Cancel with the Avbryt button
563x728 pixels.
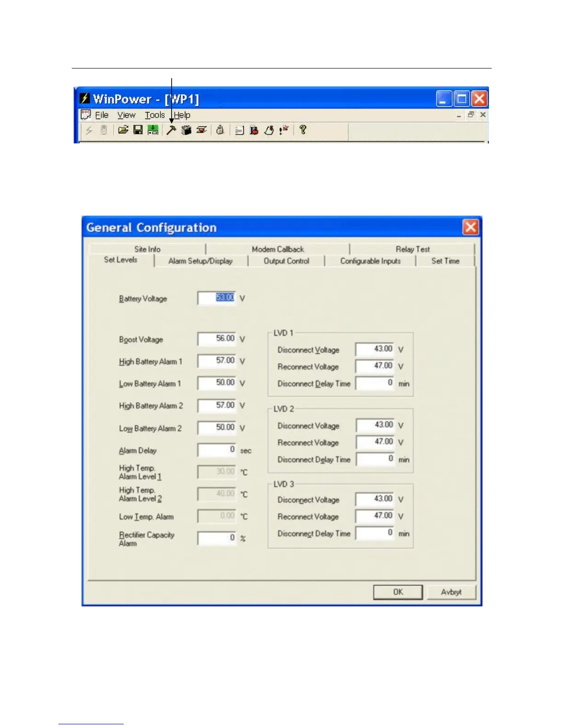pos(451,592)
